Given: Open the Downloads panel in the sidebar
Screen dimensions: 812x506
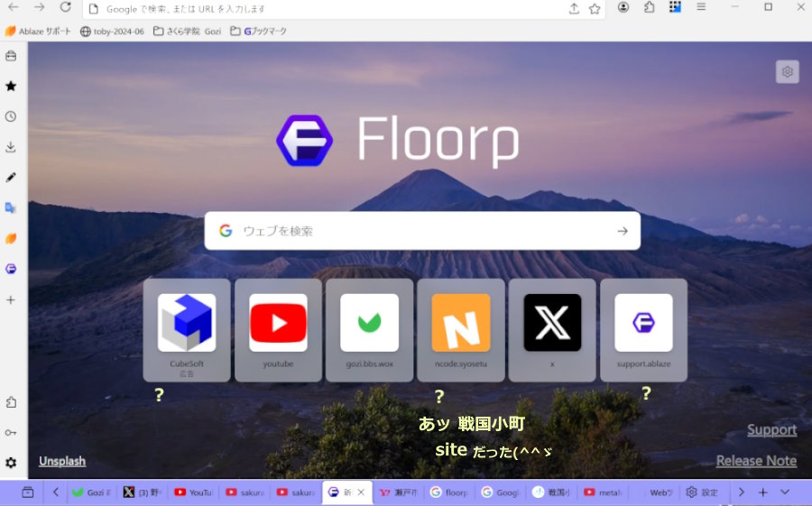Looking at the screenshot, I should coord(11,147).
